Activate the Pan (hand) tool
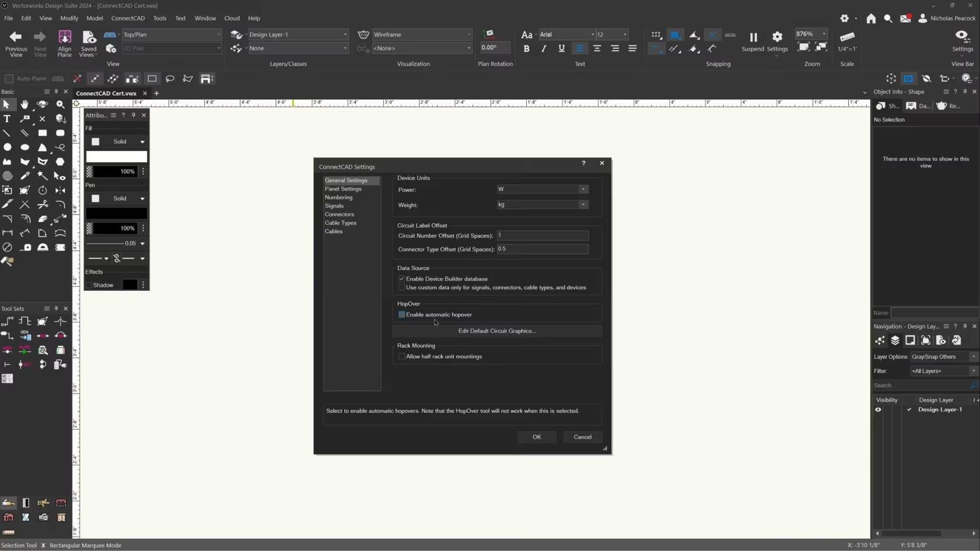This screenshot has height=551, width=980. pos(24,104)
